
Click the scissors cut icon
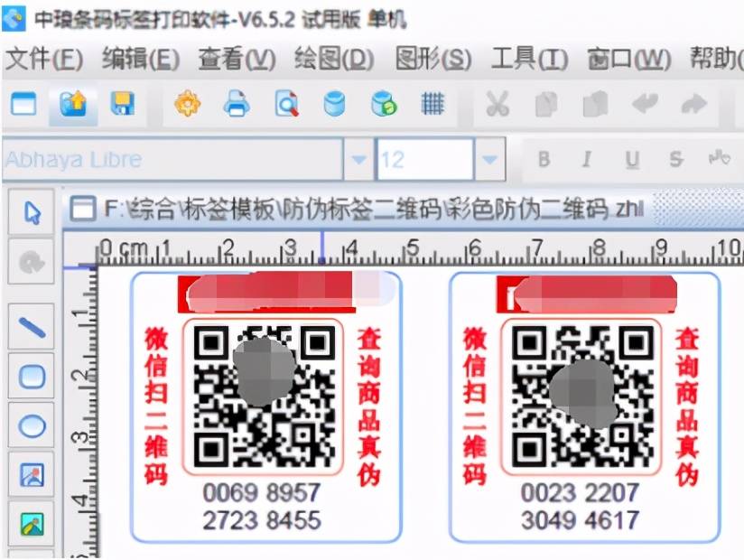[498, 104]
